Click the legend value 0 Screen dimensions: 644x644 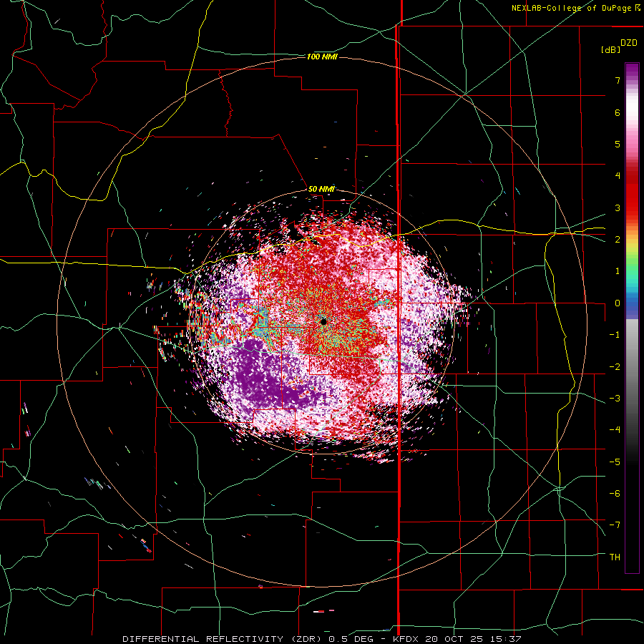(x=618, y=303)
